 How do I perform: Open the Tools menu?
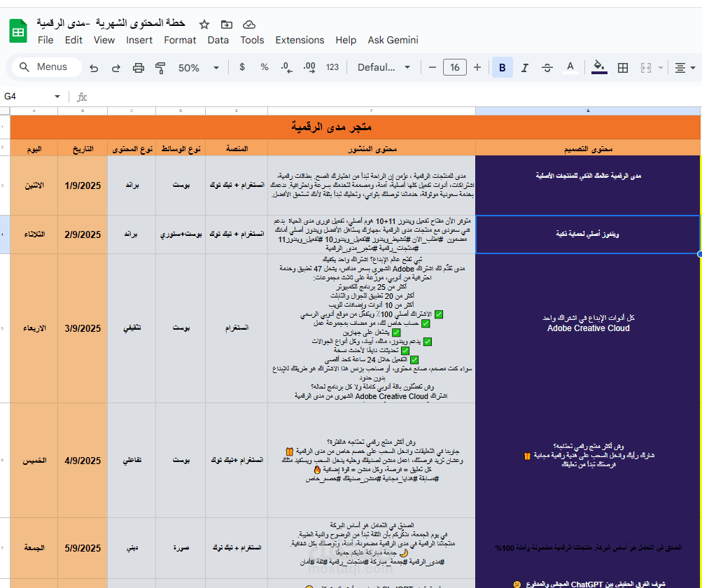pyautogui.click(x=252, y=40)
